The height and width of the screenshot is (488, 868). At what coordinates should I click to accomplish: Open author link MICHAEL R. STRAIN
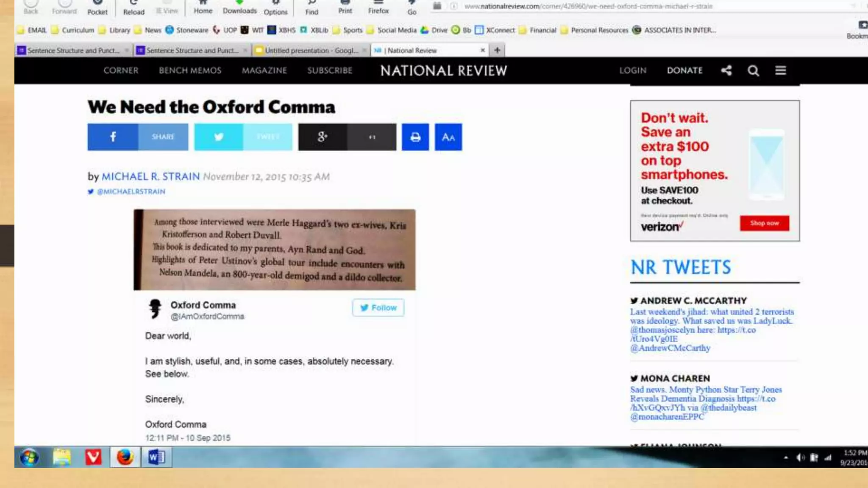[x=150, y=176]
